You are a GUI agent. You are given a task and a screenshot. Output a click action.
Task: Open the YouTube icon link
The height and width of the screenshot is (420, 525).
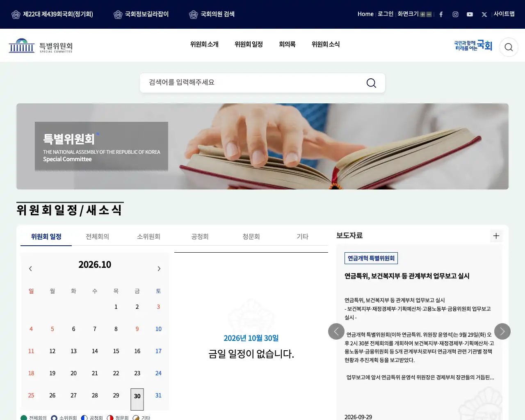470,14
